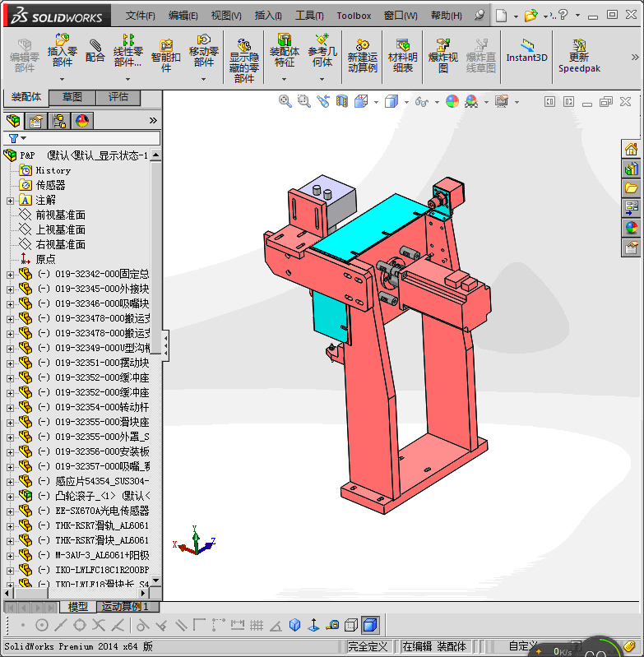Start New Motion Study (新建运动算例)
644x657 pixels.
[363, 56]
